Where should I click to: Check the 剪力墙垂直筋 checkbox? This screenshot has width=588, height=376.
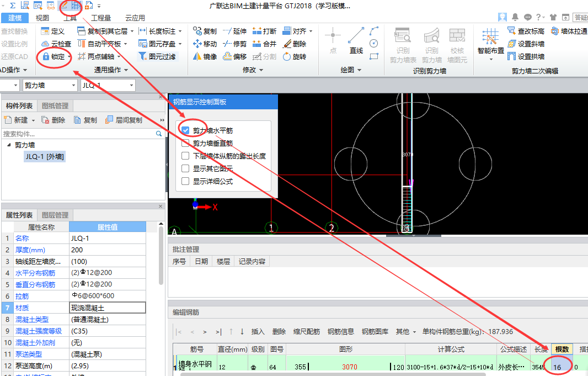pyautogui.click(x=185, y=143)
